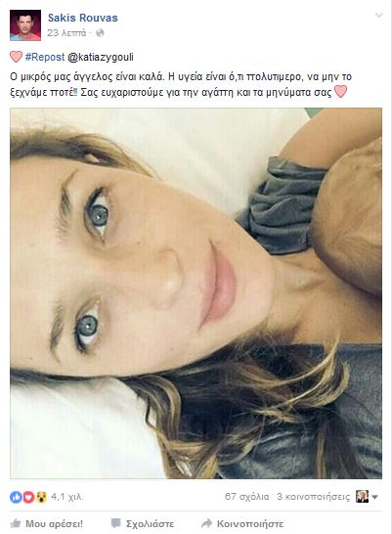Image resolution: width=392 pixels, height=534 pixels.
Task: Click the thumbs-up icon beside Μου αρέσει
Action: click(16, 523)
